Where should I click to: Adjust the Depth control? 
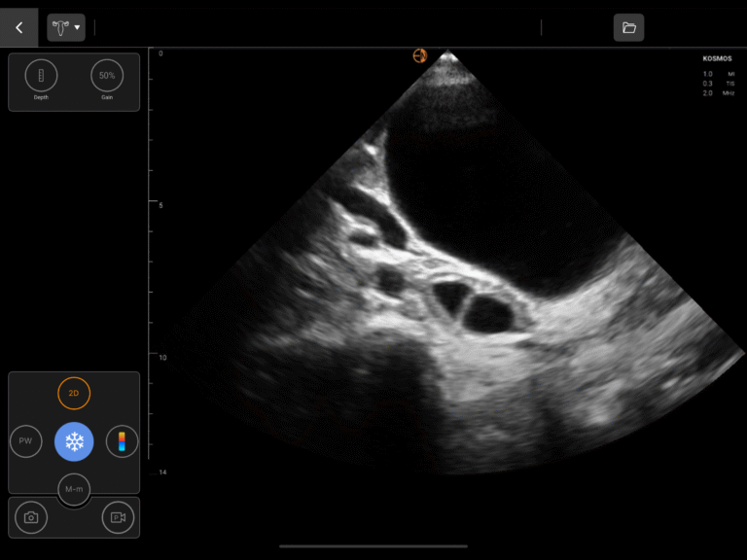coord(41,75)
